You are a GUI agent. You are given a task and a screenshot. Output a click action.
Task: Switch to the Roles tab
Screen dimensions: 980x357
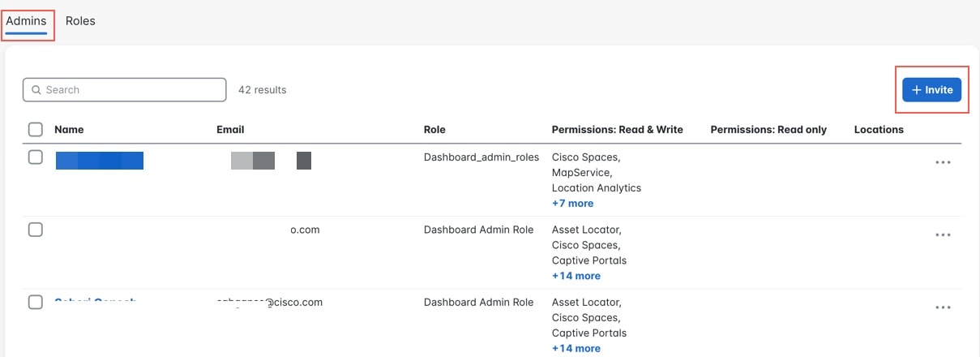tap(80, 21)
